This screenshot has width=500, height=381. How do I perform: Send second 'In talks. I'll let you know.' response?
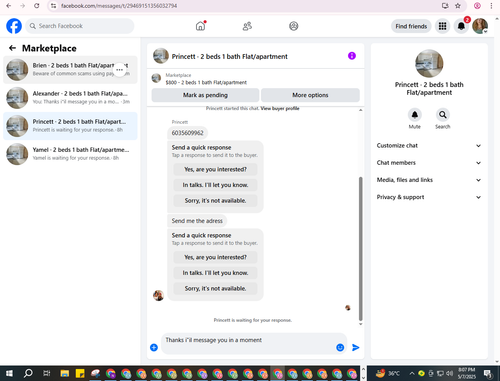(x=215, y=273)
